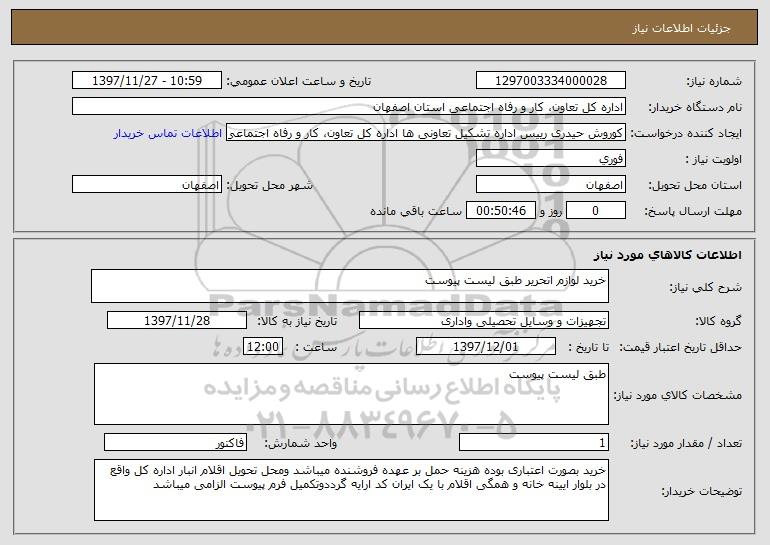
Task: Select the section heading اطلاعات کالاهای مورد نیاز
Action: point(667,255)
